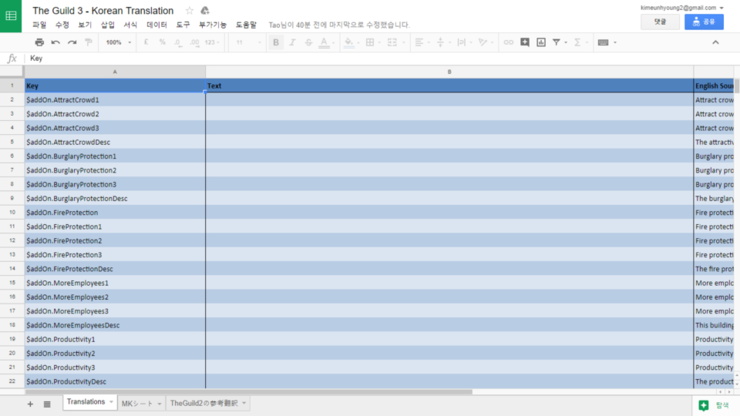Screen dimensions: 740x416
Task: Star this spreadsheet document
Action: pos(189,10)
